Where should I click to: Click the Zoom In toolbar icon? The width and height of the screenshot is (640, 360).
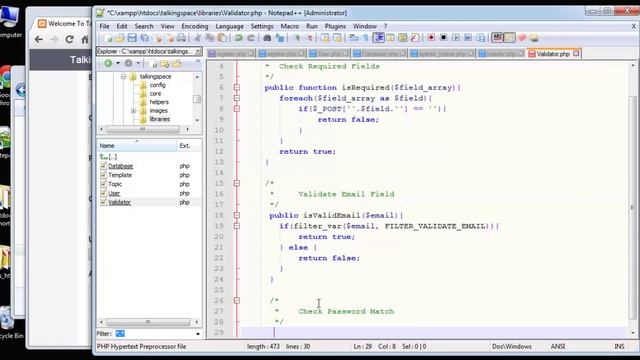tap(297, 38)
